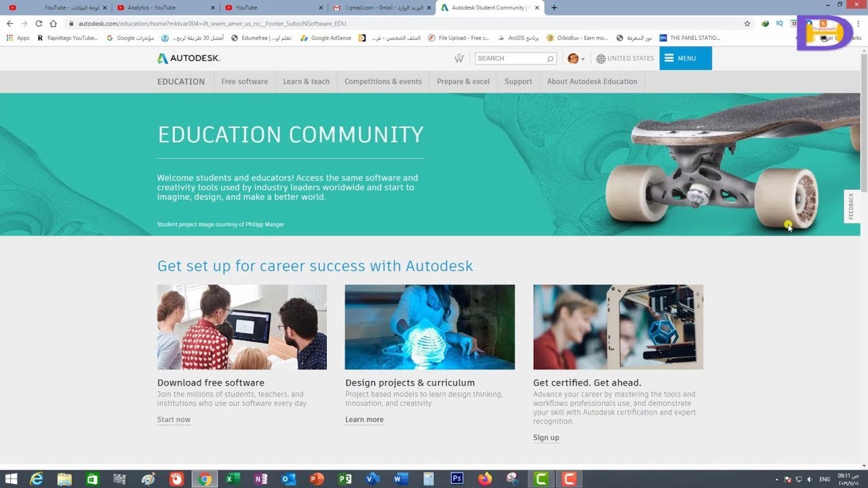The height and width of the screenshot is (488, 868).
Task: Open the blue MENU button
Action: pos(686,58)
